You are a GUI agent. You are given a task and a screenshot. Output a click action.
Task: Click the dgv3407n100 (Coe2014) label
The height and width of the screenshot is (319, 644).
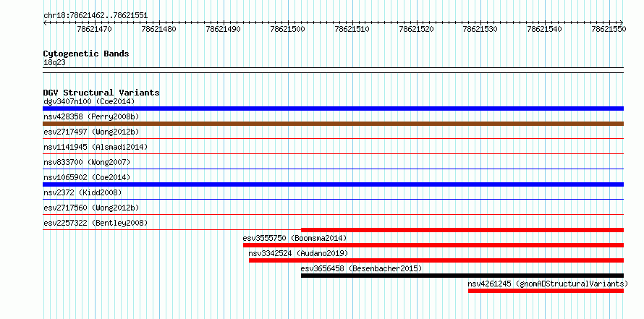(x=89, y=101)
